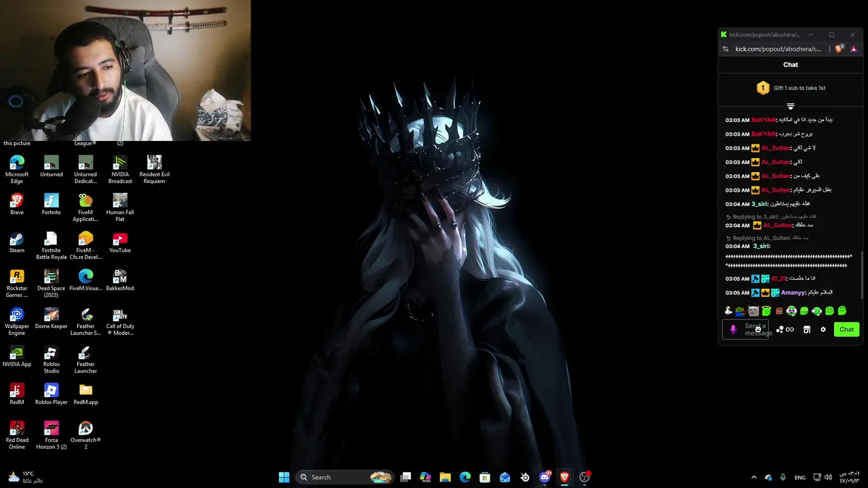Open chat settings gear in Kick chat

[x=823, y=329]
